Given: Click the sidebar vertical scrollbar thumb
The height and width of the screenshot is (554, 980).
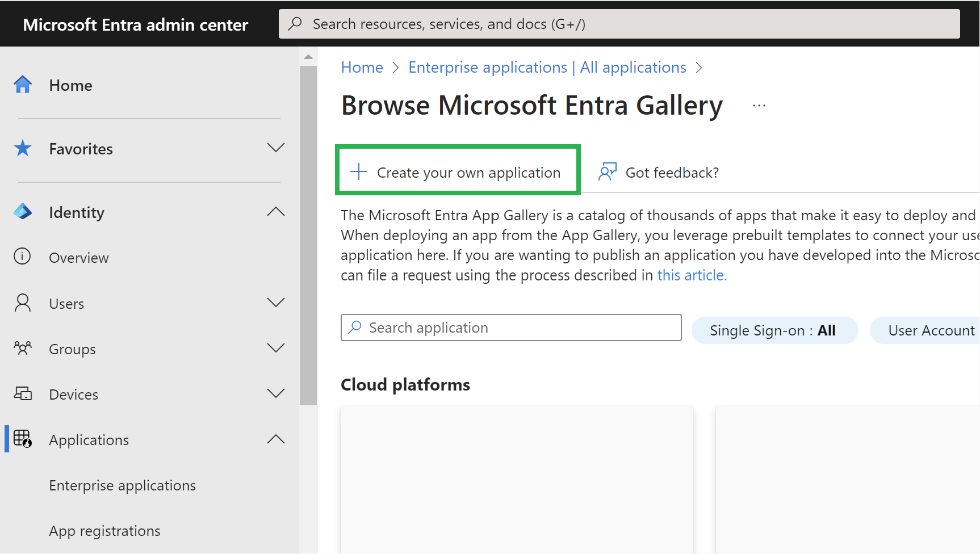Looking at the screenshot, I should (x=308, y=236).
